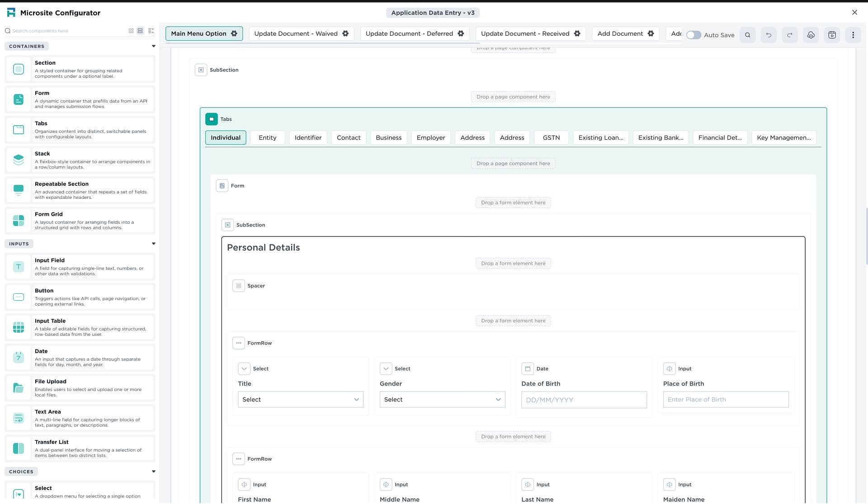The height and width of the screenshot is (504, 868).
Task: Toggle the Auto Save switch
Action: tap(693, 35)
